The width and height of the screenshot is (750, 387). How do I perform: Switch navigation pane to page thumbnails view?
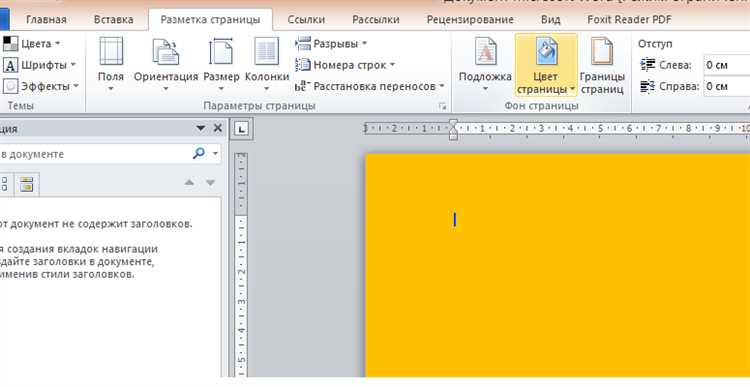(x=4, y=184)
